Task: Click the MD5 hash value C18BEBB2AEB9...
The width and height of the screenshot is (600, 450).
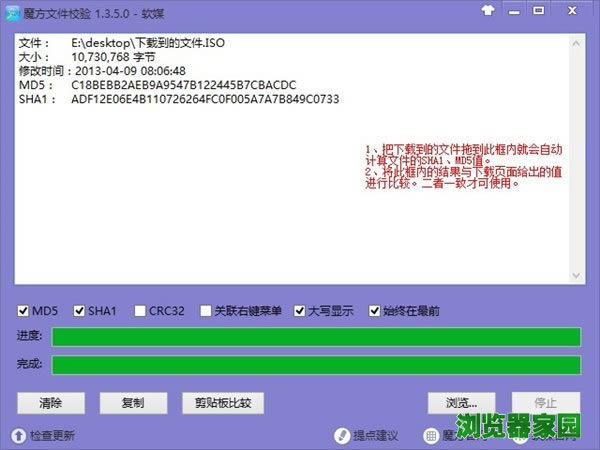Action: (184, 85)
